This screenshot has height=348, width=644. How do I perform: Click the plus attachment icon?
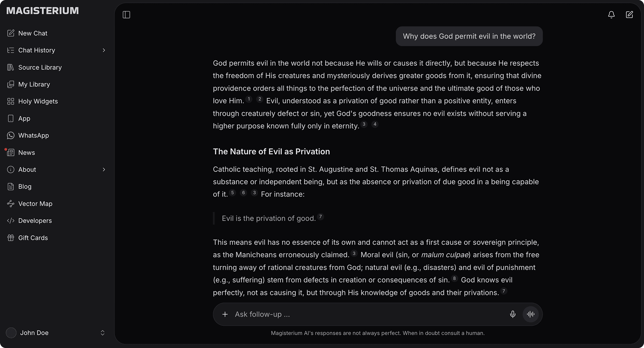coord(225,314)
